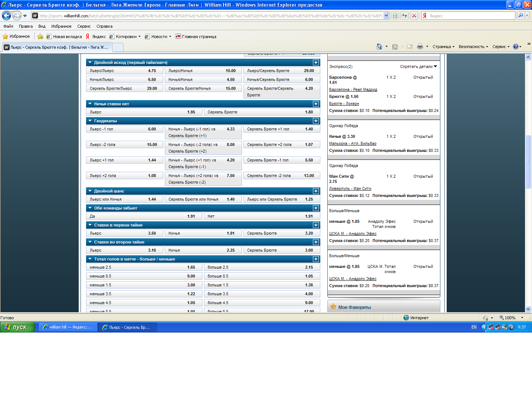
Task: Click the star icon beside Мои Фавориты
Action: click(333, 307)
